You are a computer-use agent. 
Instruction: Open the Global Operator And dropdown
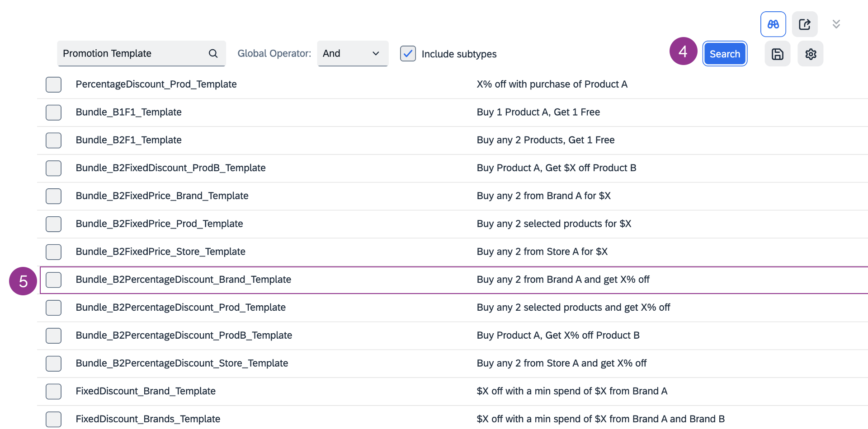pos(352,54)
